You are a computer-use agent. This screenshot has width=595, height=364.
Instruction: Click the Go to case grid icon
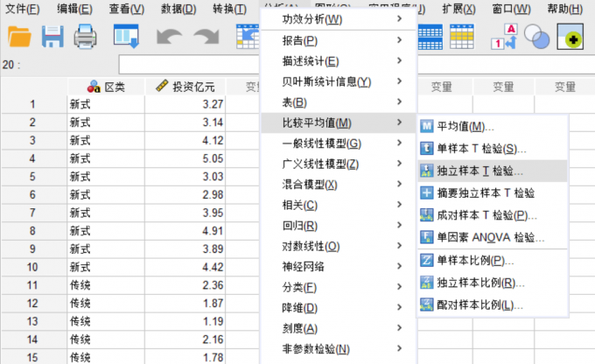pos(248,37)
